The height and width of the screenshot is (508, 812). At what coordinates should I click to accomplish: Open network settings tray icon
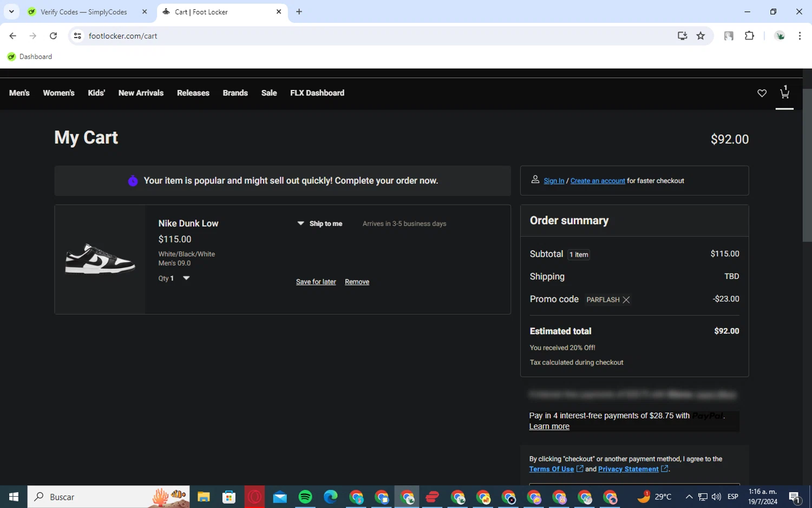703,497
